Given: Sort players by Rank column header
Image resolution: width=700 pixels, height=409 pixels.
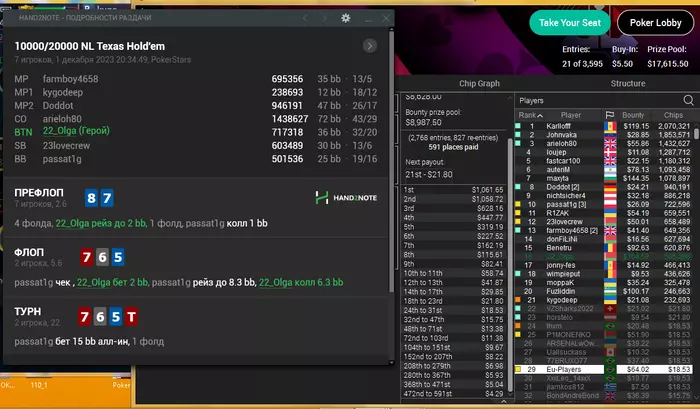Looking at the screenshot, I should (530, 115).
